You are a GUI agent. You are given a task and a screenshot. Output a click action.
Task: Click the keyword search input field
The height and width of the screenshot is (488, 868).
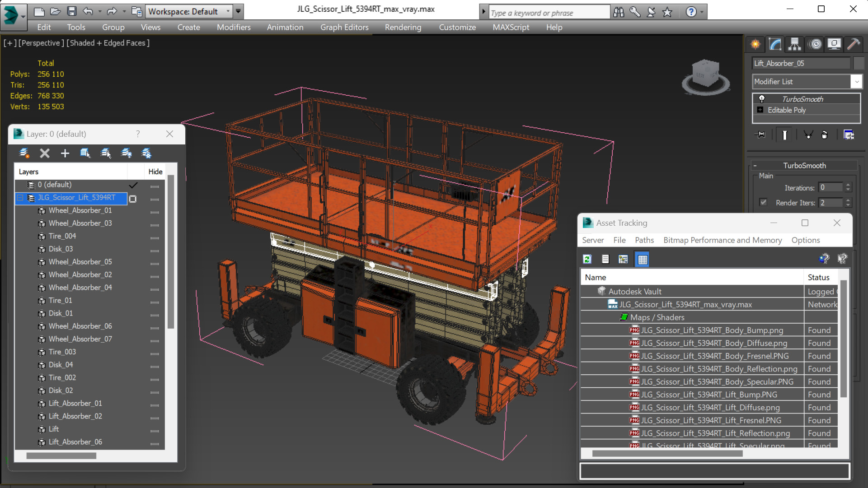[548, 13]
